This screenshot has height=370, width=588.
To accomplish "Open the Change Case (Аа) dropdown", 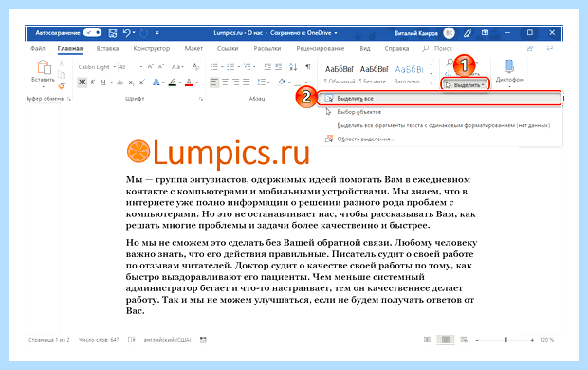I will coord(177,66).
